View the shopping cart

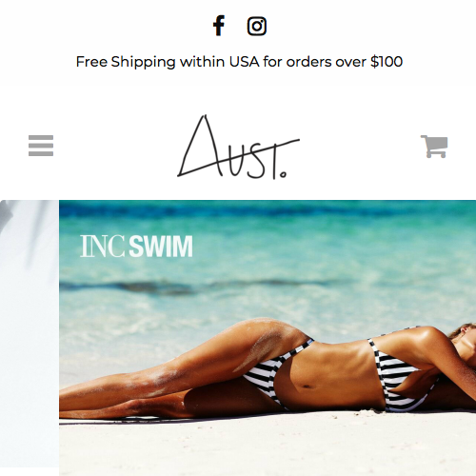click(434, 146)
